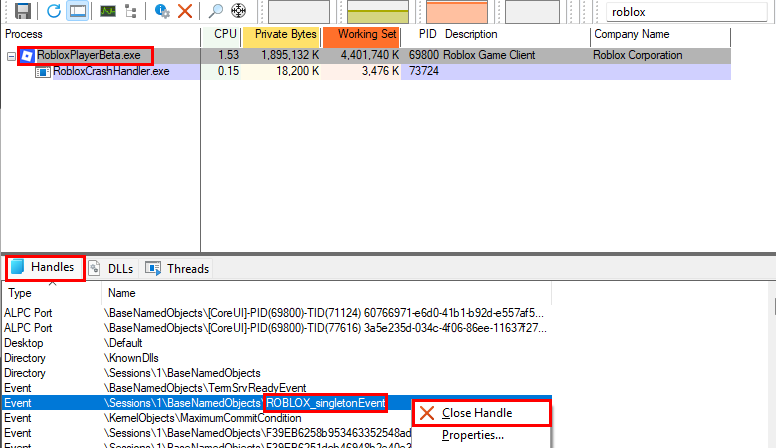The width and height of the screenshot is (776, 448).
Task: Click the orange physical memory graph
Action: (x=457, y=12)
